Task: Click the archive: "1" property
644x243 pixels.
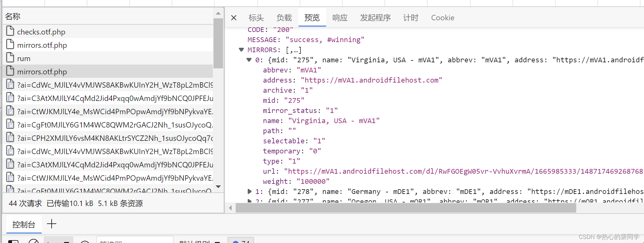Action: 288,90
